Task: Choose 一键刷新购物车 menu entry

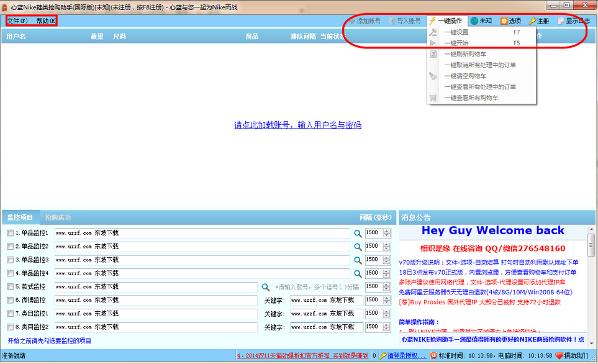Action: (481, 54)
